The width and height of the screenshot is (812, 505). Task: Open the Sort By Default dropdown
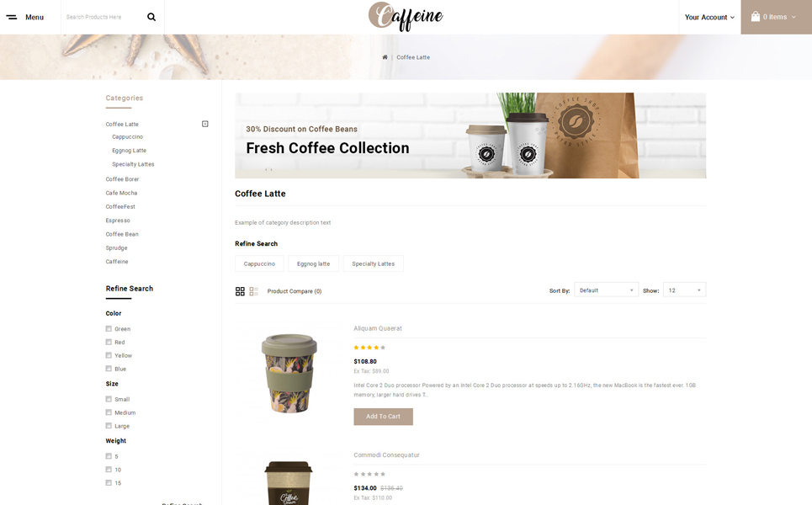click(606, 290)
